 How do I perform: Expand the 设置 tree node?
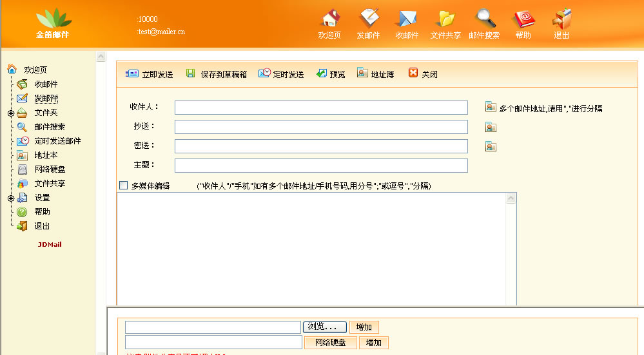click(x=11, y=198)
